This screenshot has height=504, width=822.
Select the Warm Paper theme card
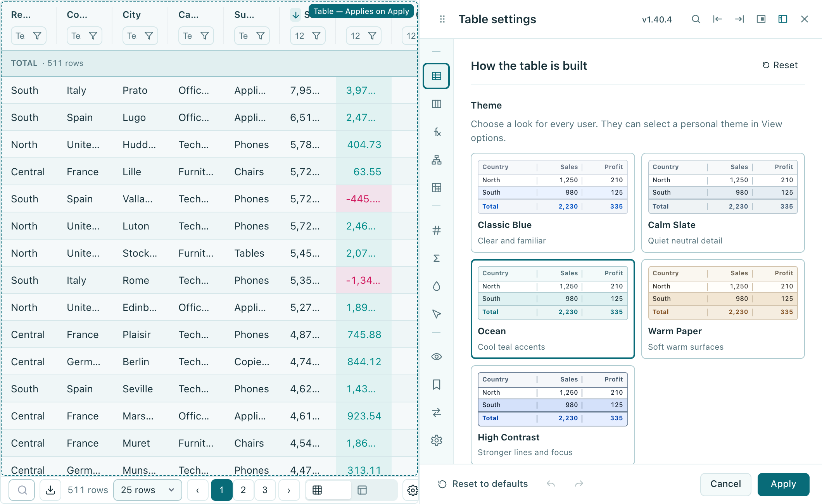723,309
